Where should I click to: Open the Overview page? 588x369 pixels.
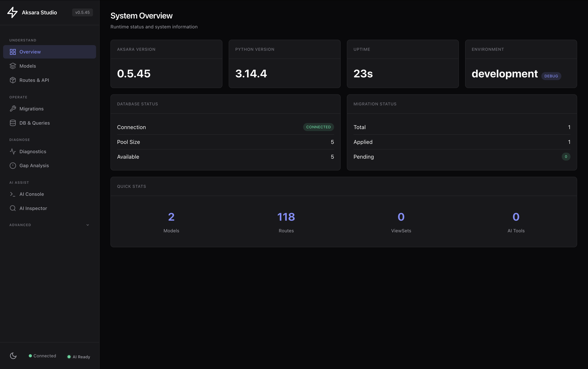click(x=50, y=52)
